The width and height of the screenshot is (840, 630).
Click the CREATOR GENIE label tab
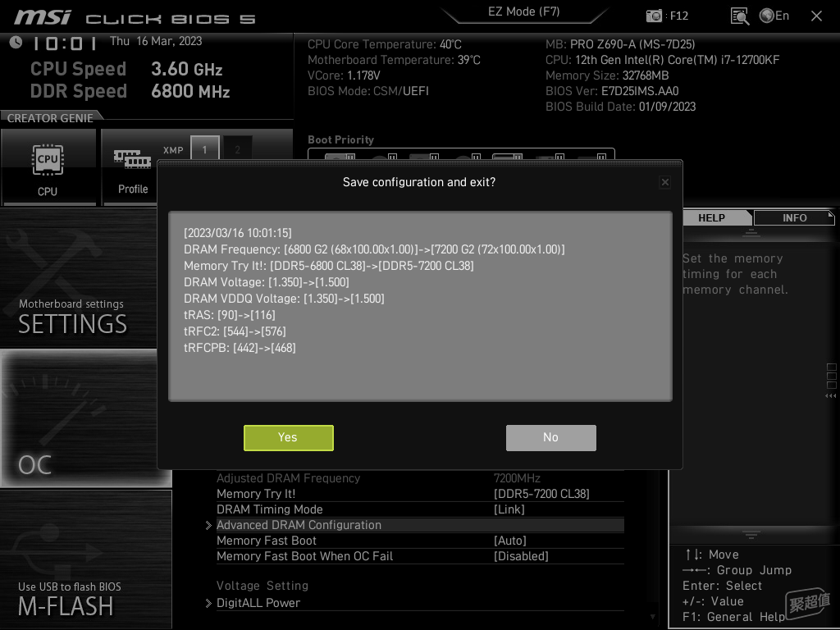pos(50,118)
